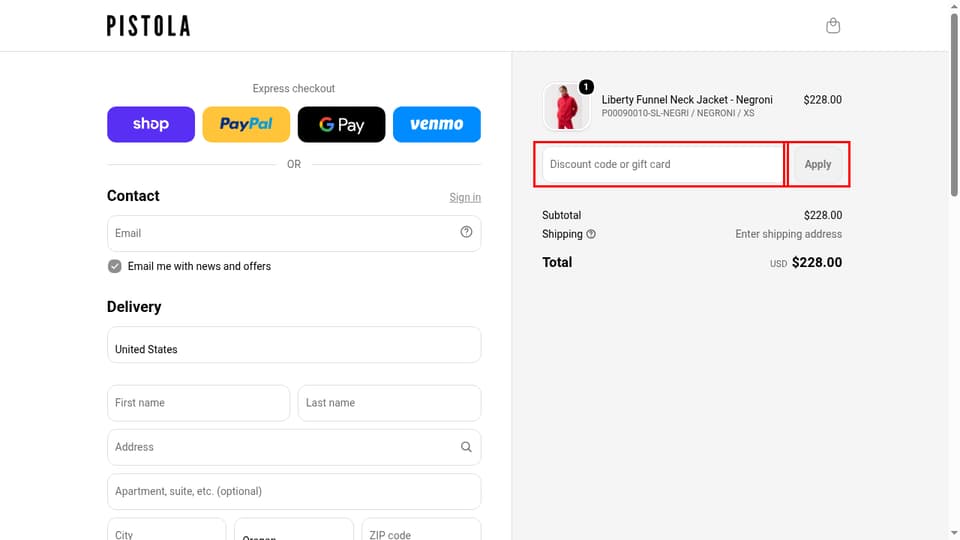Pay with Venmo button

pos(437,124)
